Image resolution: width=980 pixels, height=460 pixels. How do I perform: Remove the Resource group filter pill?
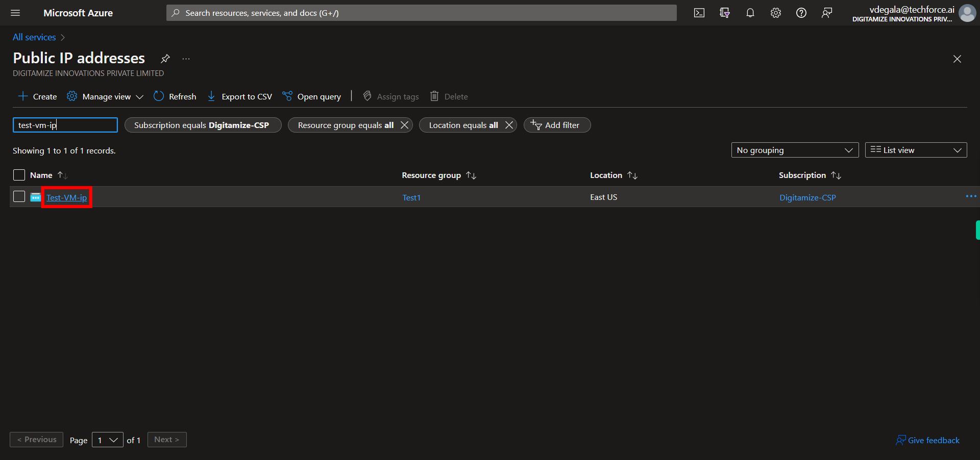[x=404, y=125]
